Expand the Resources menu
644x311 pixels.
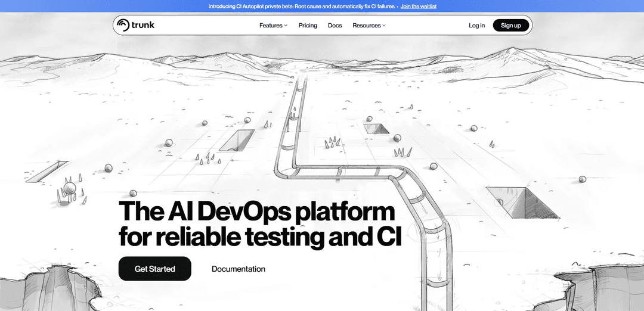[x=366, y=26]
